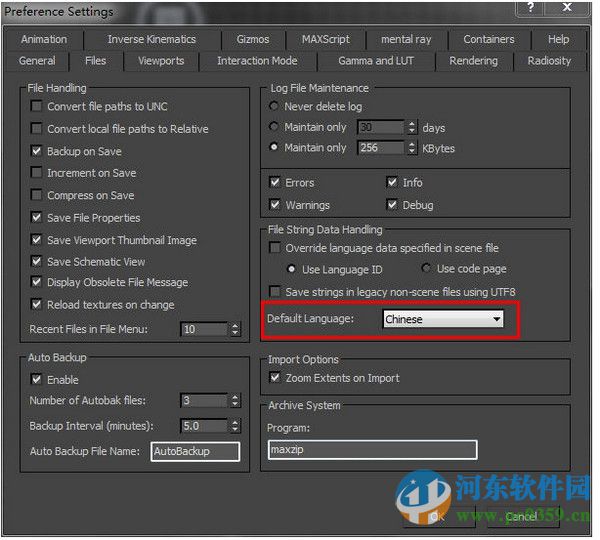Open the Gamma and LUT tab

coord(376,61)
